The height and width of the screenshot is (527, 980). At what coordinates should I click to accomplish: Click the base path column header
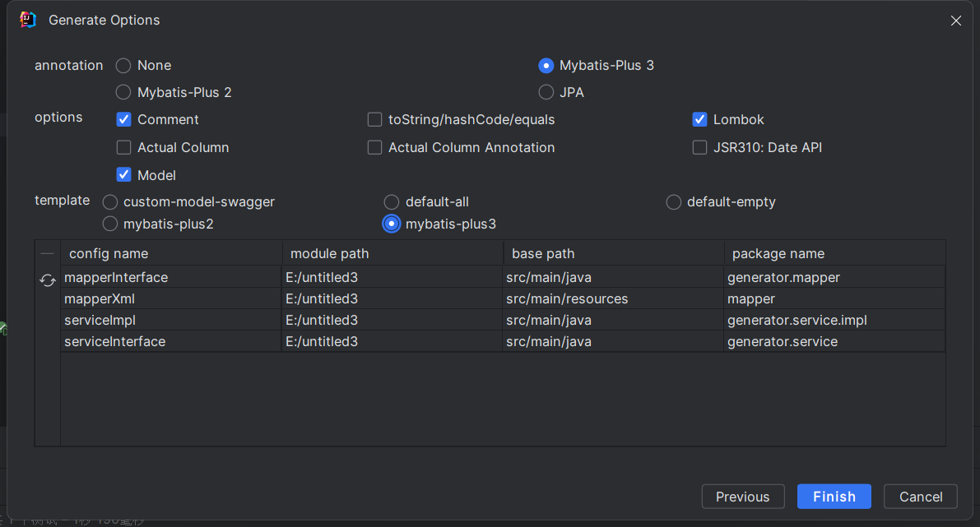pyautogui.click(x=614, y=253)
